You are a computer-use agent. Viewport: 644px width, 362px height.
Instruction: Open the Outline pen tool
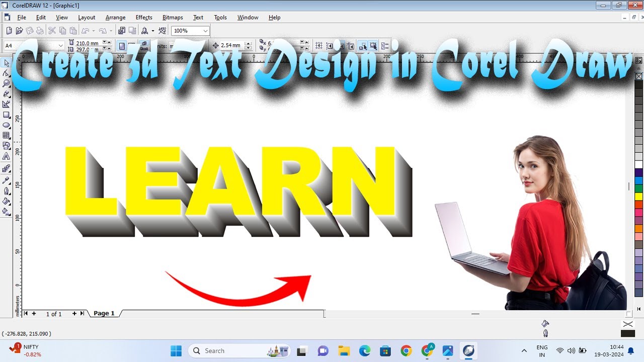coord(7,191)
